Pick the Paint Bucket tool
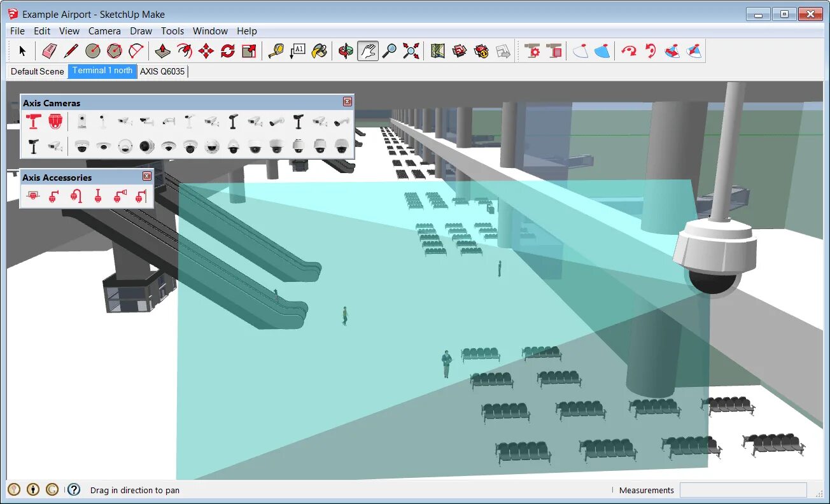This screenshot has width=830, height=504. (x=319, y=51)
